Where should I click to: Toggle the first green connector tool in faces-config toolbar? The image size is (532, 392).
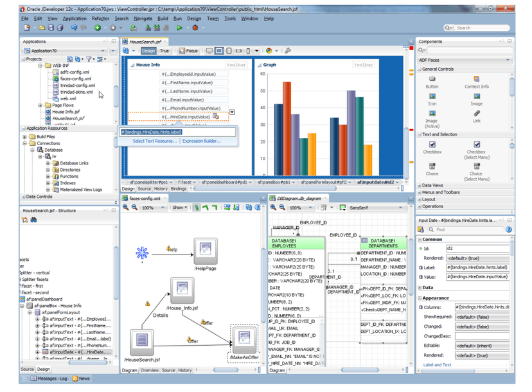click(197, 208)
